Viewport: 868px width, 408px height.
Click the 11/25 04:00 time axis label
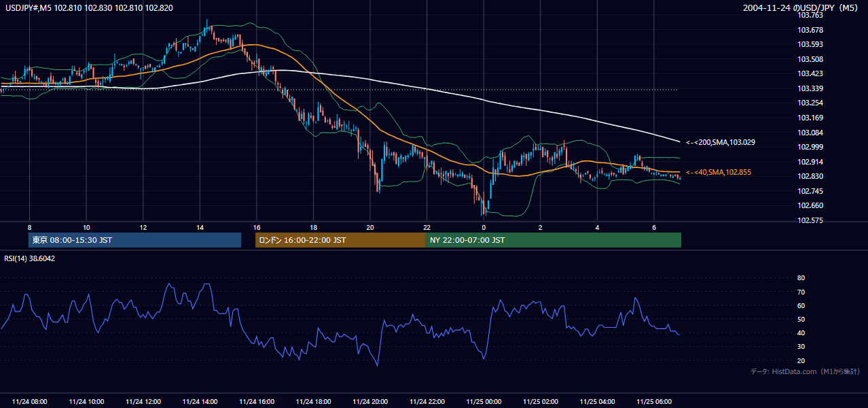[x=598, y=402]
